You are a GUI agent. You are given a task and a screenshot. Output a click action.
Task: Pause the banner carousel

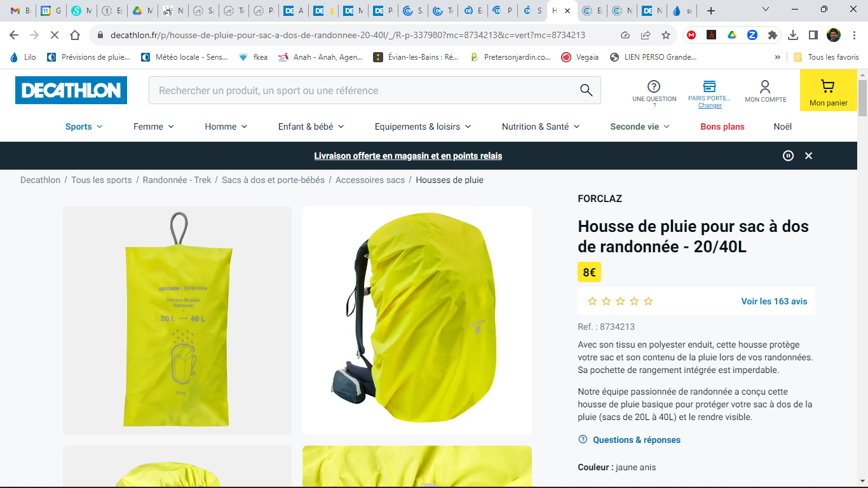(x=788, y=156)
